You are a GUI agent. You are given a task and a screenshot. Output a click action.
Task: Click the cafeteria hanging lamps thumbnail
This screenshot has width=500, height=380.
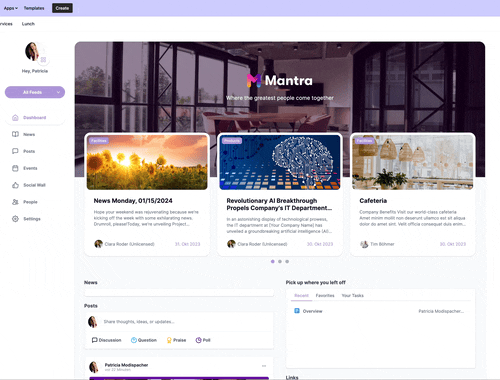pyautogui.click(x=413, y=162)
